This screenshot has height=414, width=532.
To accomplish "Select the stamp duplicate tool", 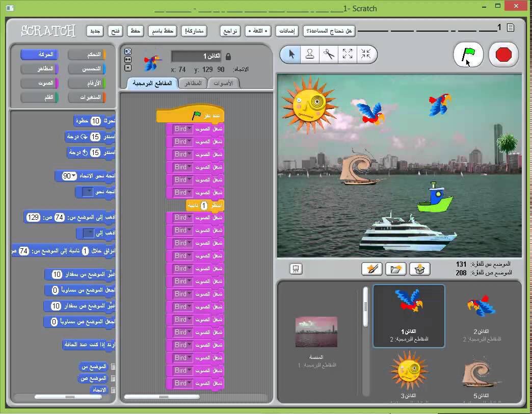I will (x=310, y=54).
